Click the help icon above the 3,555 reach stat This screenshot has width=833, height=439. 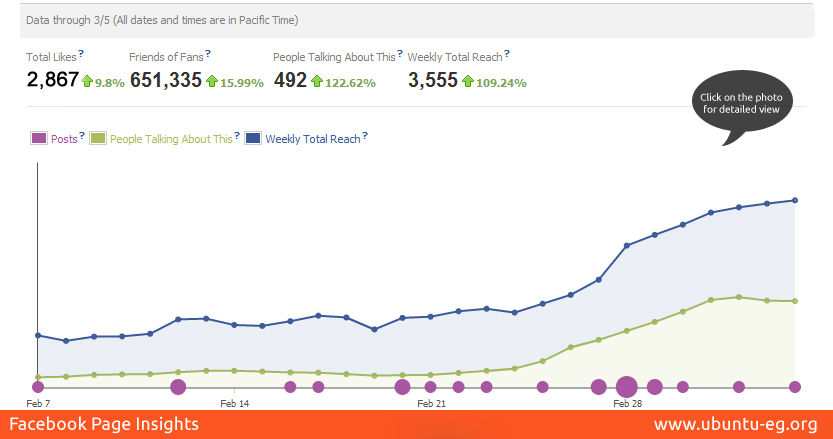click(x=507, y=54)
